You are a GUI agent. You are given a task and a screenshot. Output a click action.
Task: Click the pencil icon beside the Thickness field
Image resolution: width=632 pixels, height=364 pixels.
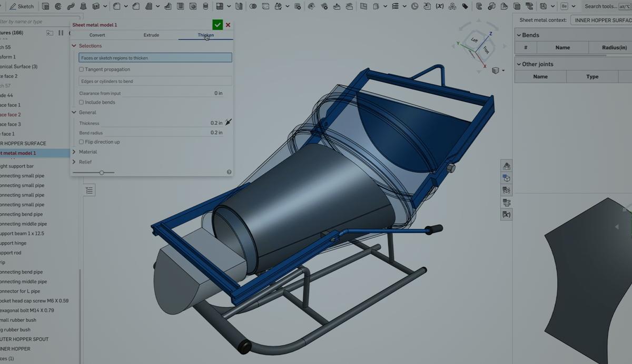(228, 122)
